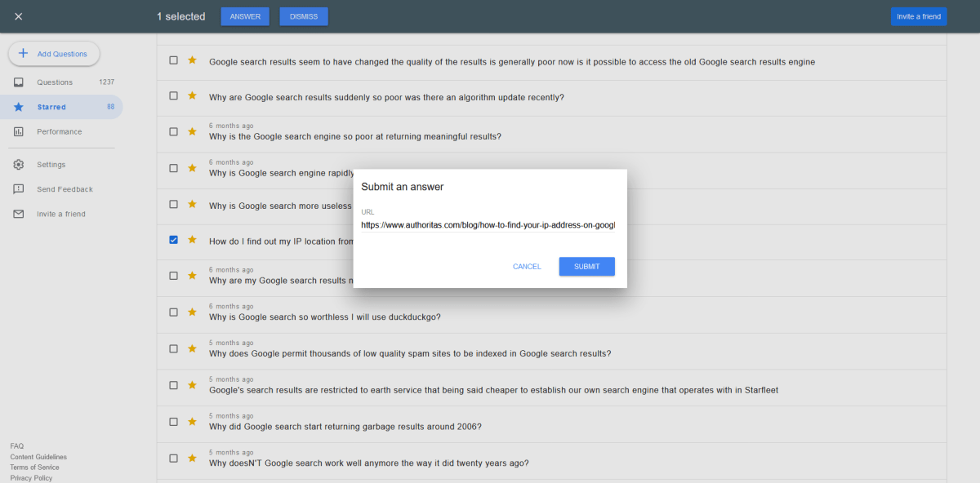The width and height of the screenshot is (980, 483).
Task: Click the '1 selected' label
Action: point(181,16)
